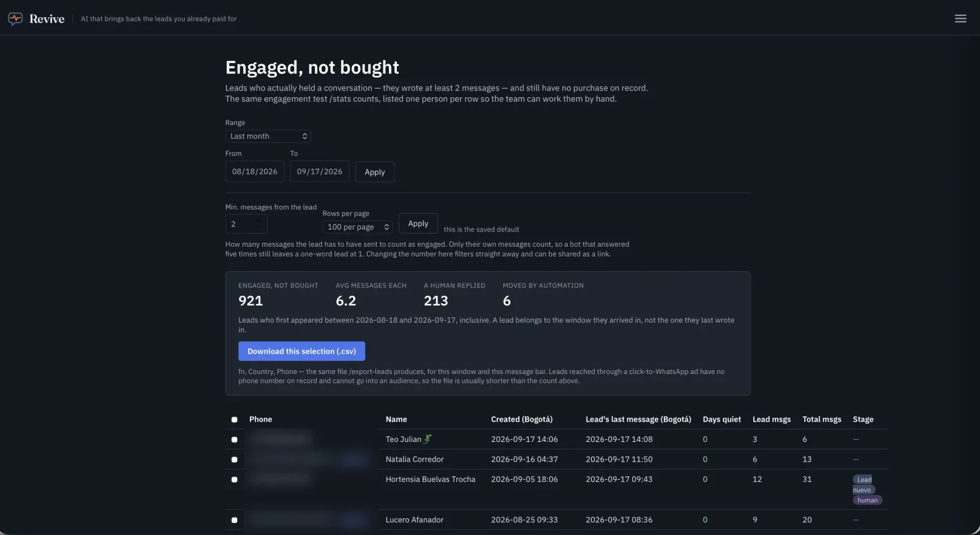Click the '921' engaged, not bought count
The height and width of the screenshot is (535, 980).
(x=251, y=301)
